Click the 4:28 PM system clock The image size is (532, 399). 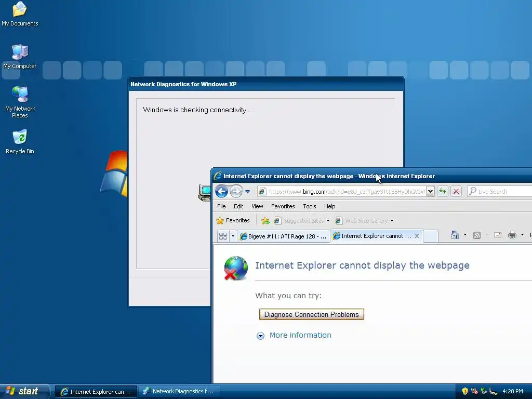click(513, 391)
